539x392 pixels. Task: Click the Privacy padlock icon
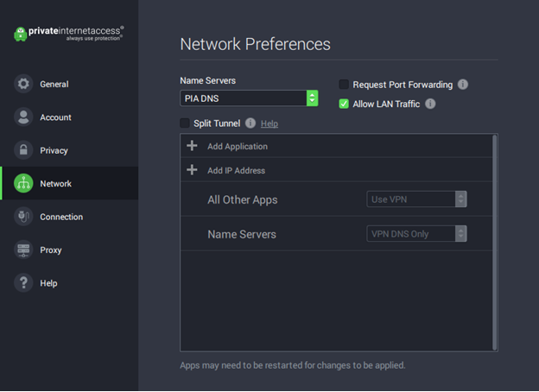coord(23,149)
